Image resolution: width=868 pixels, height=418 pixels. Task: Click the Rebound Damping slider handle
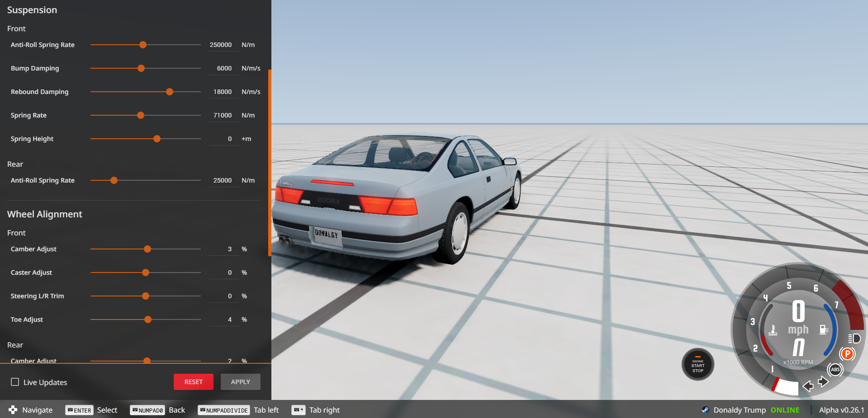(170, 92)
